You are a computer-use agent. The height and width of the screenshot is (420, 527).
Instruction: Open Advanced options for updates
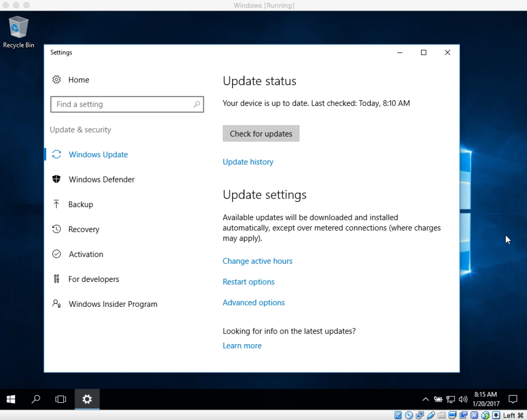click(254, 303)
